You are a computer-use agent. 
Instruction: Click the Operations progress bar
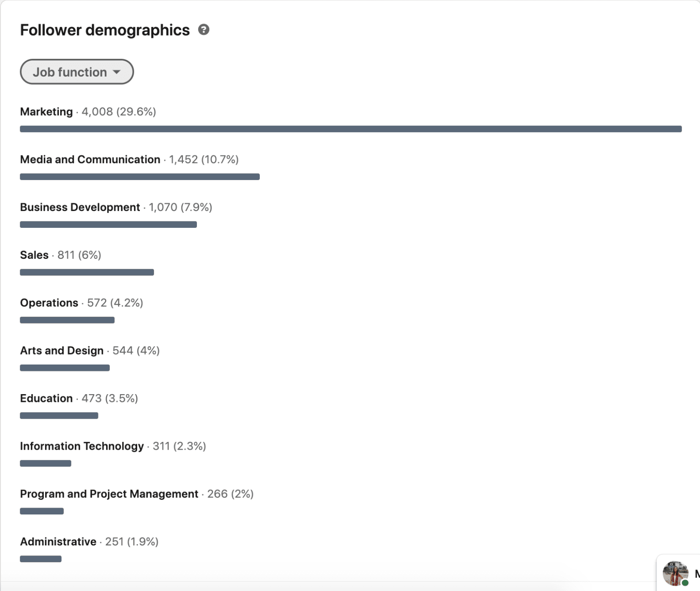pyautogui.click(x=67, y=320)
